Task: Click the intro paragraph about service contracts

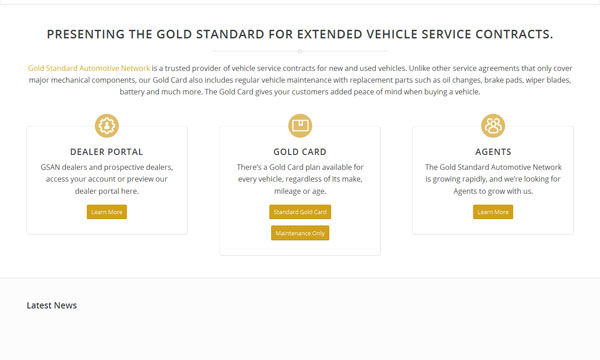Action: tap(300, 80)
